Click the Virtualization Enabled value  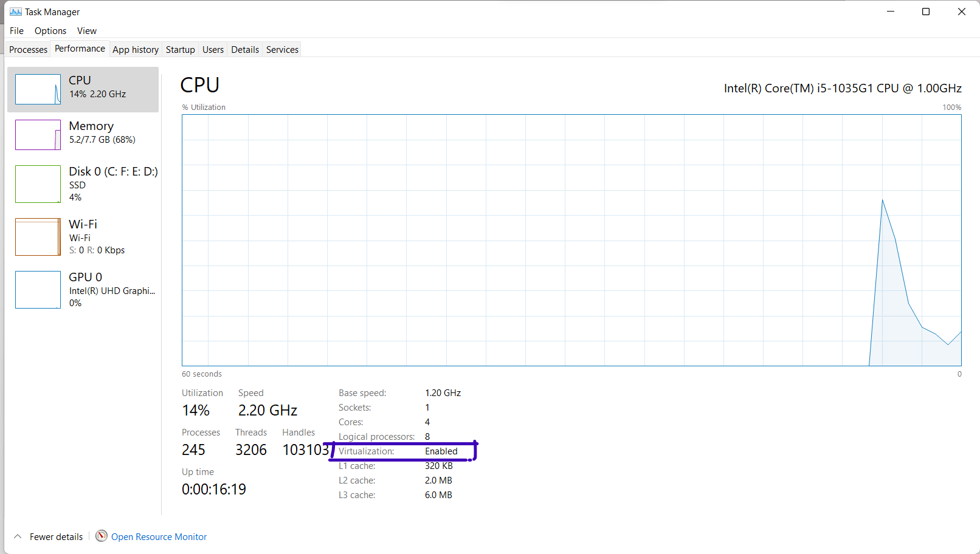(441, 451)
